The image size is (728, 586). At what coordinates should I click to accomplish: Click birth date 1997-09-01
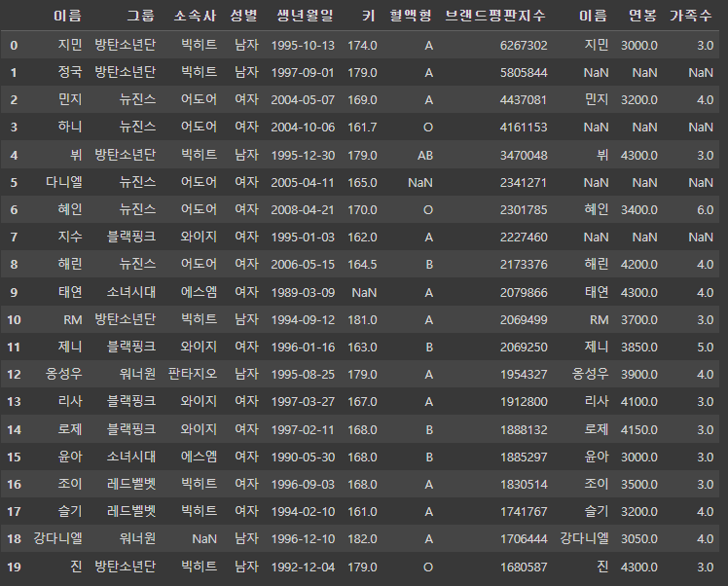(303, 73)
